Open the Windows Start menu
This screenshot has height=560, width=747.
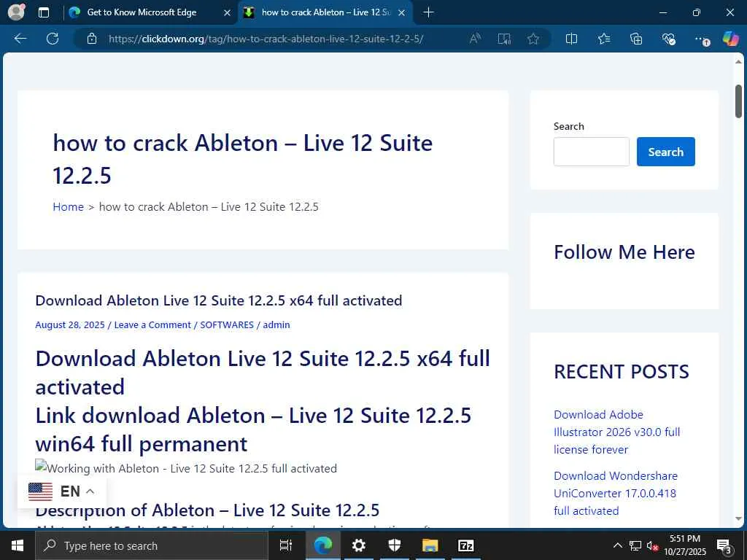[18, 545]
